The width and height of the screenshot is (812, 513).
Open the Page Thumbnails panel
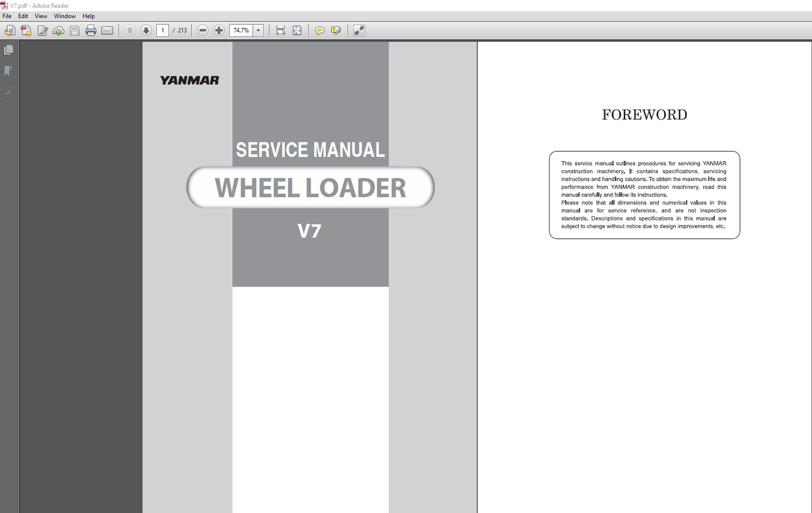(x=9, y=50)
